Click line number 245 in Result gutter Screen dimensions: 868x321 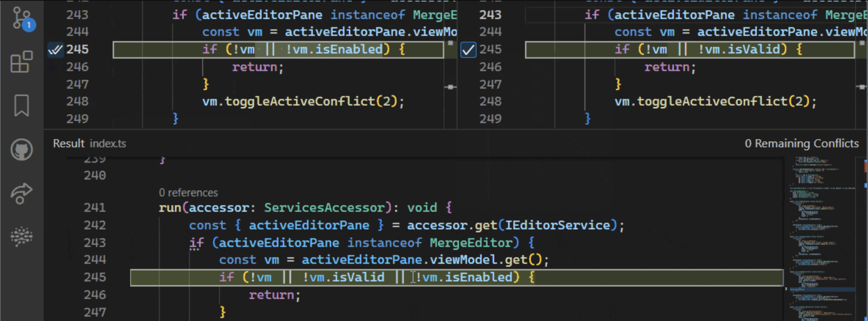coord(95,277)
